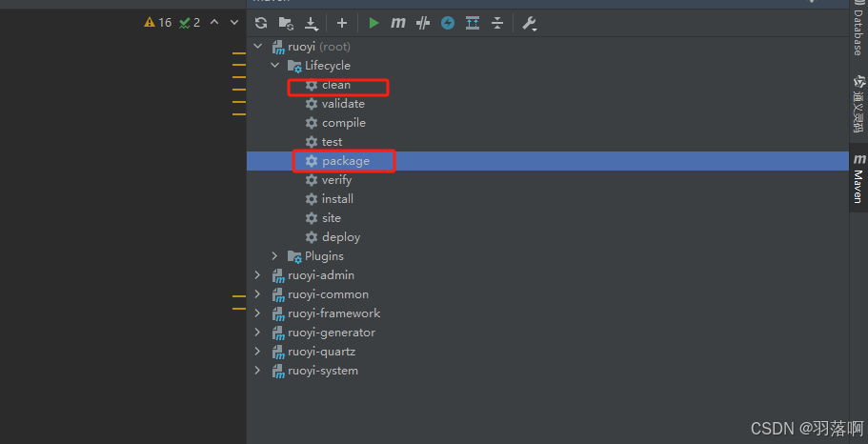868x444 pixels.
Task: Expand the ruoyi-framework module
Action: coord(258,313)
